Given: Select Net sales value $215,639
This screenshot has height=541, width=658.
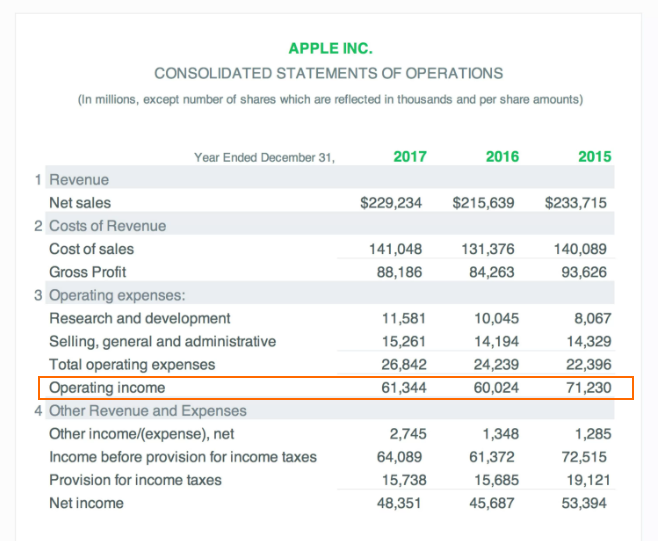Looking at the screenshot, I should click(483, 203).
